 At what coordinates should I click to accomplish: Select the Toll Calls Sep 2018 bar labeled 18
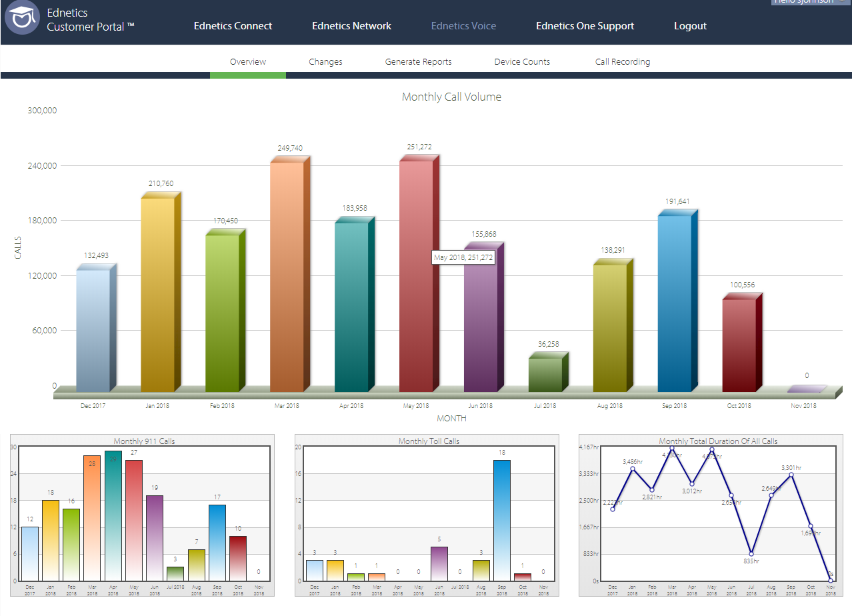pyautogui.click(x=502, y=520)
